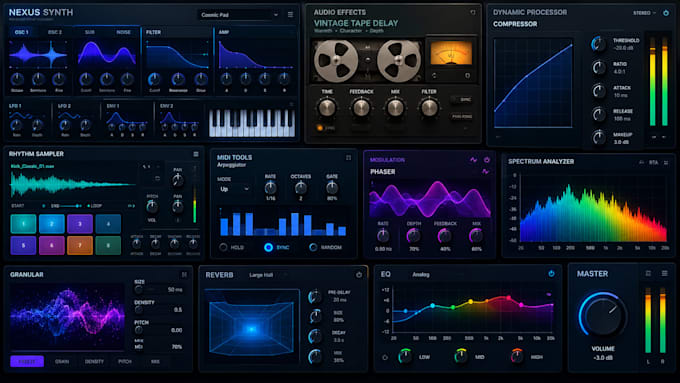The height and width of the screenshot is (383, 680).
Task: Open Cosmic Pad preset dropdown
Action: [x=239, y=15]
